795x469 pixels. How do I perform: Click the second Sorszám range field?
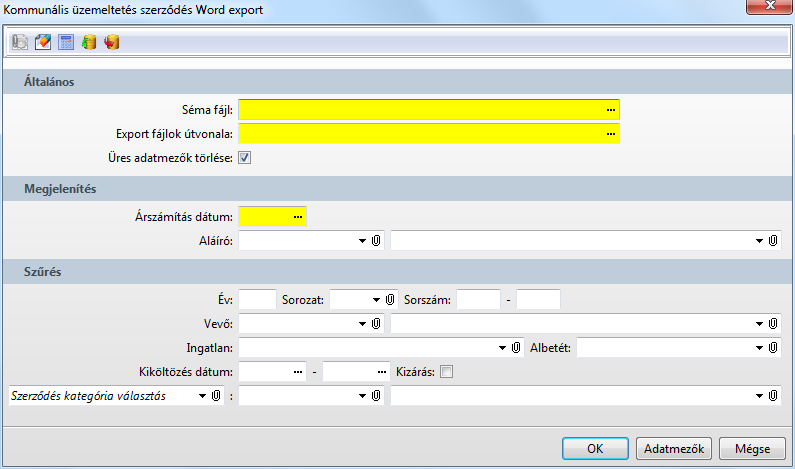coord(538,300)
